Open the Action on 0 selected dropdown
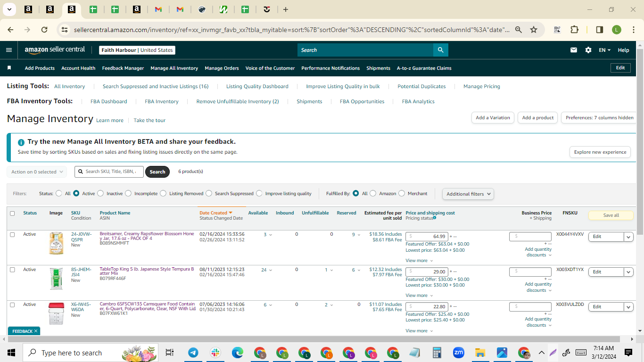This screenshot has height=362, width=644. (37, 172)
